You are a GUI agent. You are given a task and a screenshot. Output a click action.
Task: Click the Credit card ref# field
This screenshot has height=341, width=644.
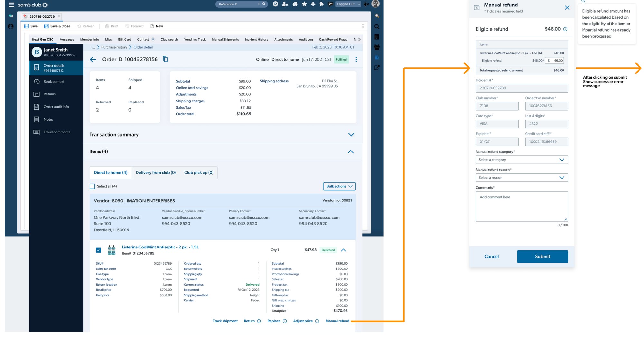pos(546,142)
